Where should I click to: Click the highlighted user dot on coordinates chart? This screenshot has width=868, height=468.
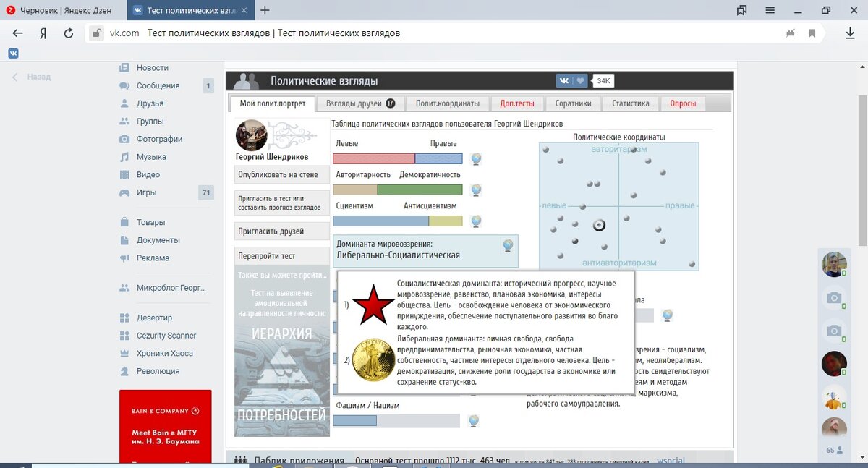click(599, 225)
